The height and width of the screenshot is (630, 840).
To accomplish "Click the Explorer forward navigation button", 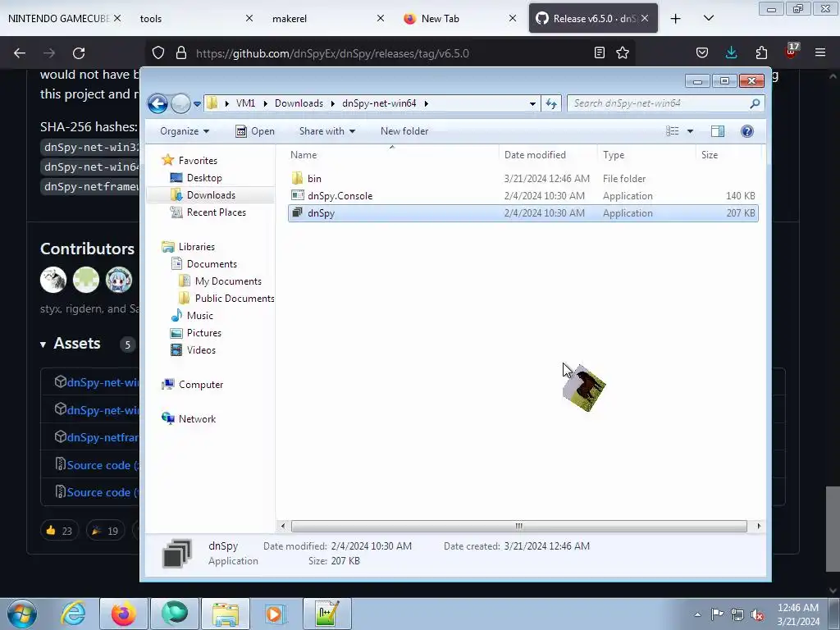I will pos(180,103).
